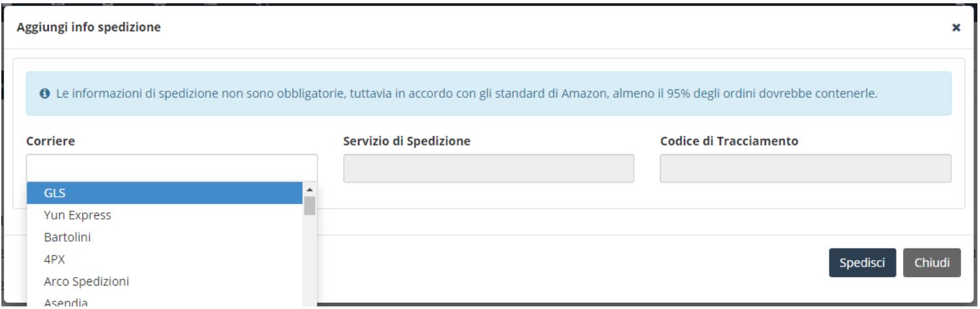Click the Corriere field label
The width and height of the screenshot is (980, 309).
tap(48, 140)
